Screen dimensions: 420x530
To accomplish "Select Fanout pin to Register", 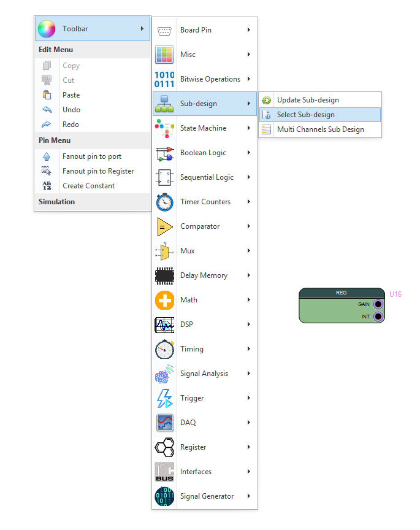I will tap(93, 171).
